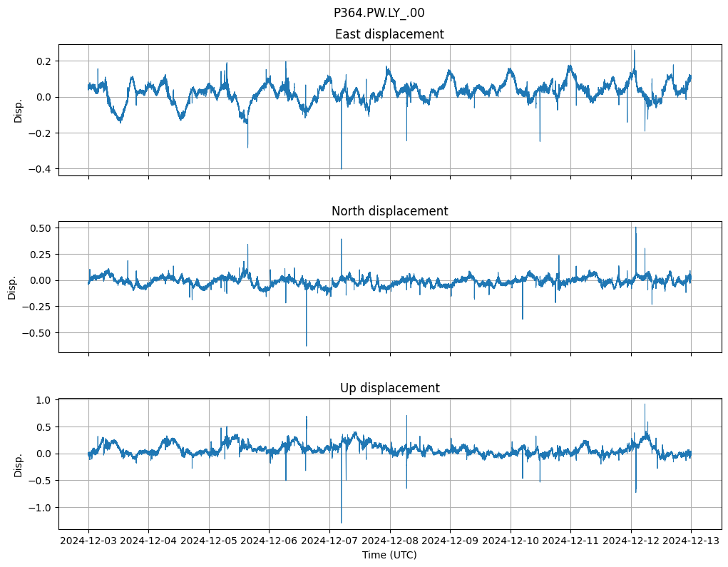Screen dimensions: 728x567
Task: Select the 0.50 tick on North y-axis
Action: (x=41, y=228)
